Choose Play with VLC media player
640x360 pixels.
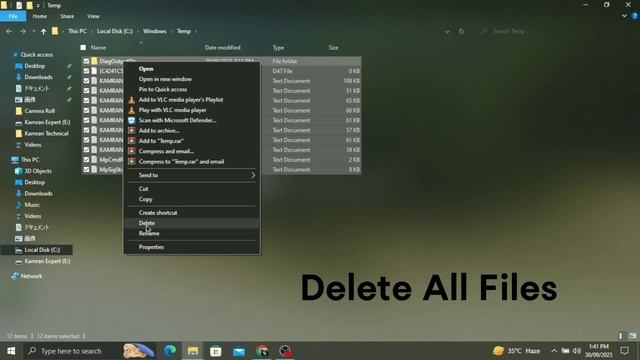click(172, 110)
